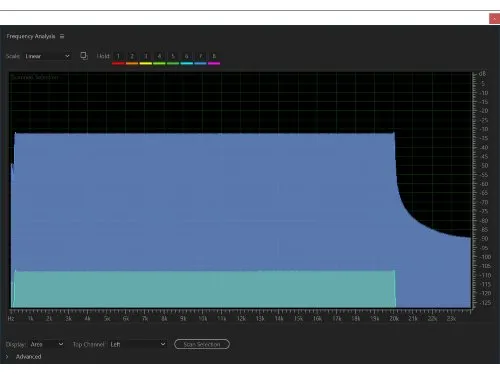
Task: Toggle Hold button 3 with yellow underline
Action: pyautogui.click(x=146, y=56)
